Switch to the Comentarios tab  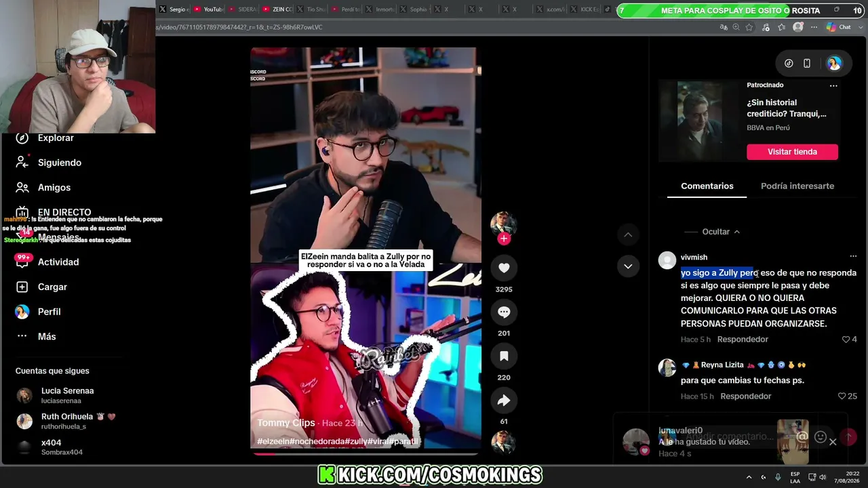(707, 186)
